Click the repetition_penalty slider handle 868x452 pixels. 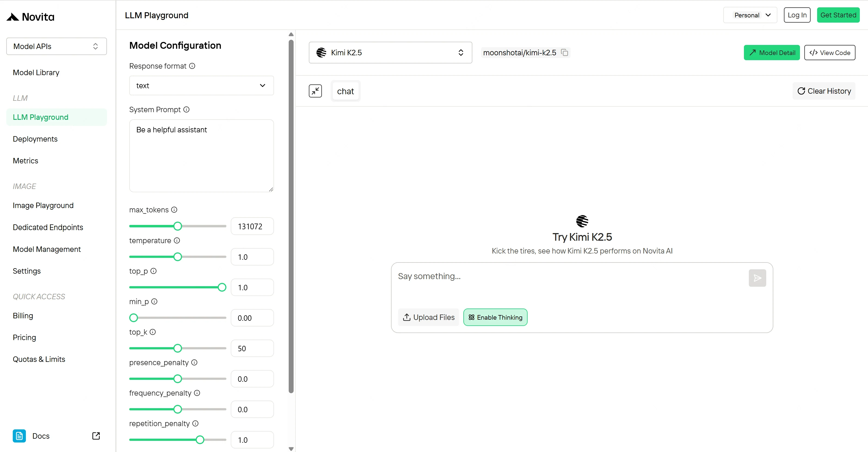pyautogui.click(x=200, y=440)
